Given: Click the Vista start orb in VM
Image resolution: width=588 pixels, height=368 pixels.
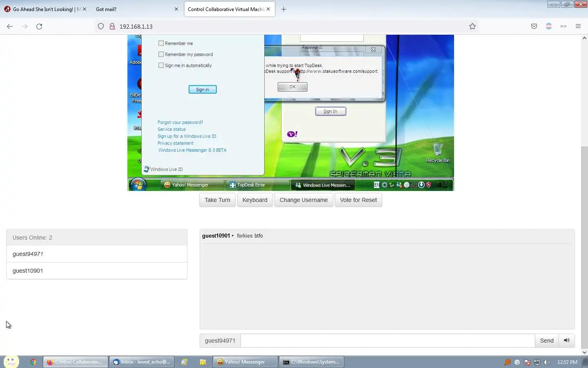Looking at the screenshot, I should pyautogui.click(x=138, y=185).
